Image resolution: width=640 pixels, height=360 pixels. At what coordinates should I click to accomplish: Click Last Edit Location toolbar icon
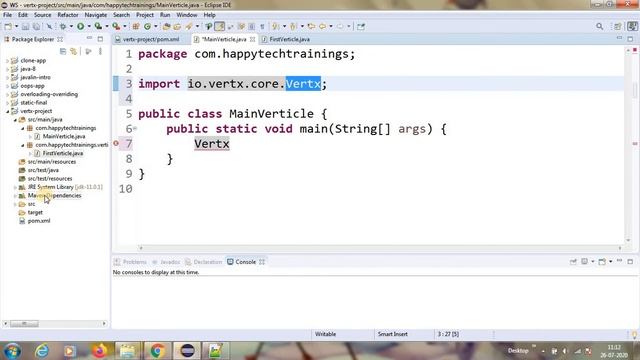[311, 27]
